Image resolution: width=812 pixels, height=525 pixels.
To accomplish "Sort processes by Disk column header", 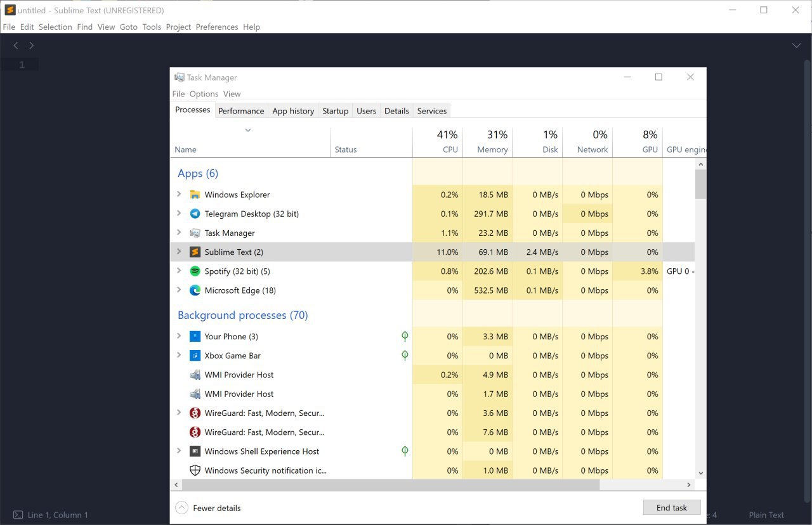I will (538, 142).
